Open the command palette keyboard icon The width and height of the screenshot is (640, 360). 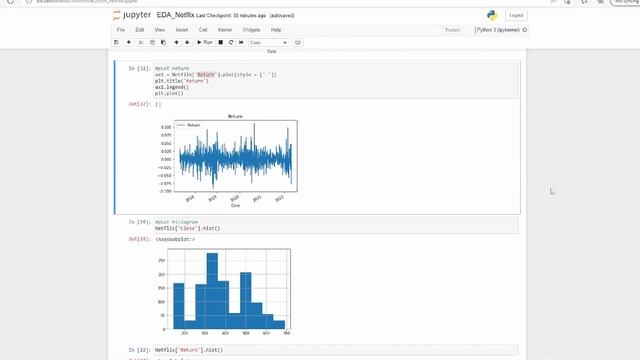point(298,42)
